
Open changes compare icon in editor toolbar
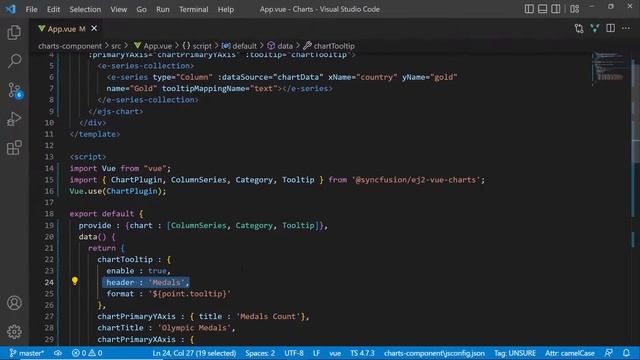[x=579, y=29]
